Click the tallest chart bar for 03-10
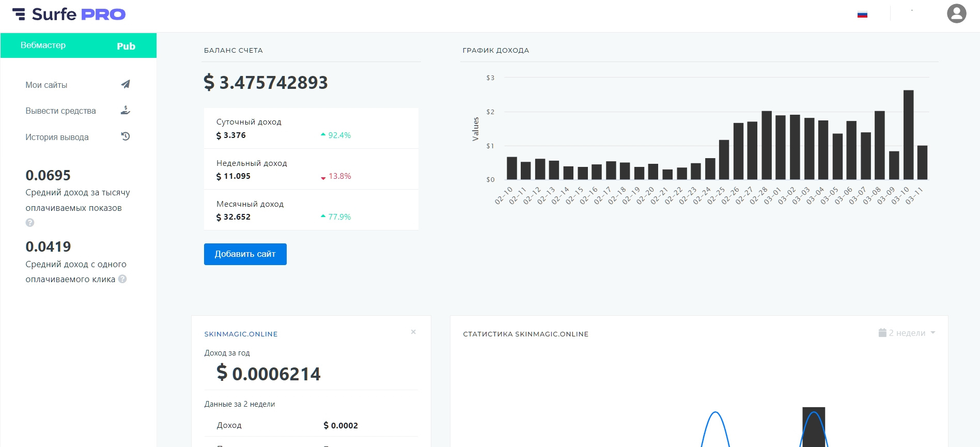The width and height of the screenshot is (980, 447). click(x=908, y=135)
